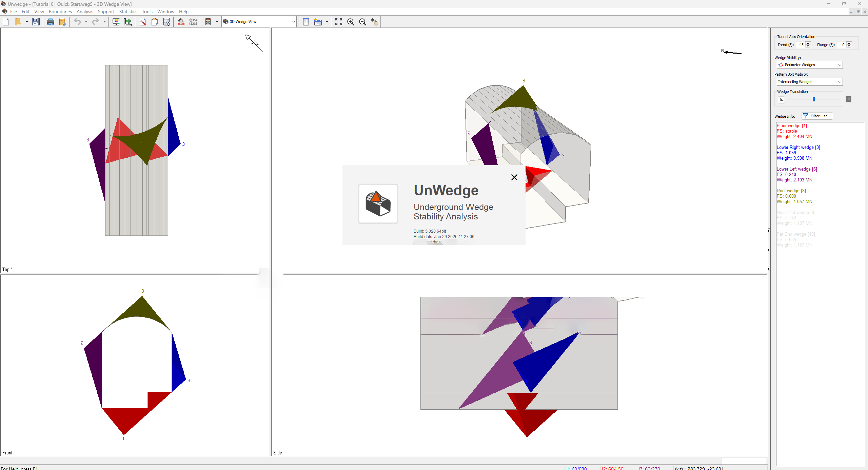Toggle wedge translation reset button
The width and height of the screenshot is (868, 470).
(781, 100)
